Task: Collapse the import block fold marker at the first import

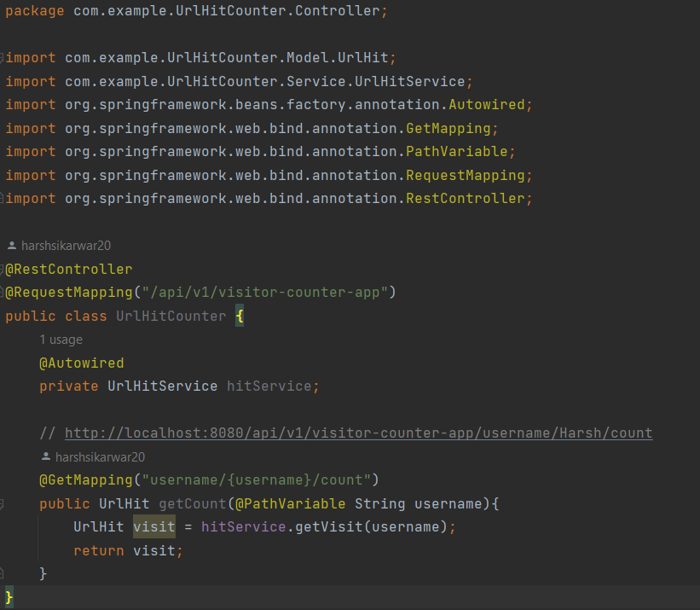Action: (x=2, y=58)
